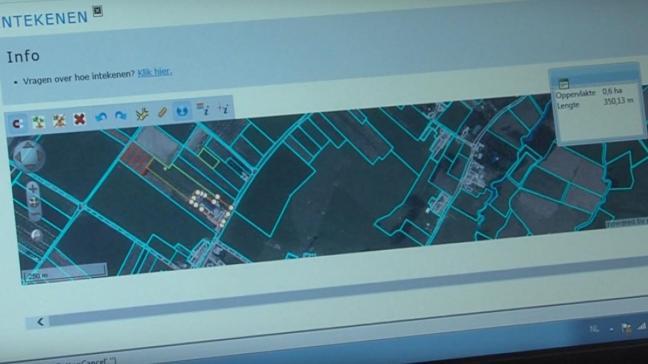The image size is (648, 364).
Task: Select the ruler measure tool
Action: click(162, 112)
